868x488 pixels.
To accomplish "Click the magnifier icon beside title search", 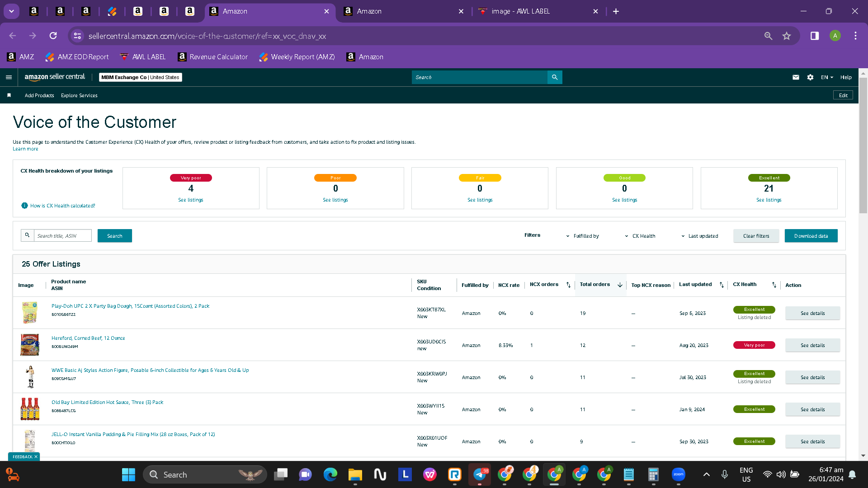I will tap(27, 235).
